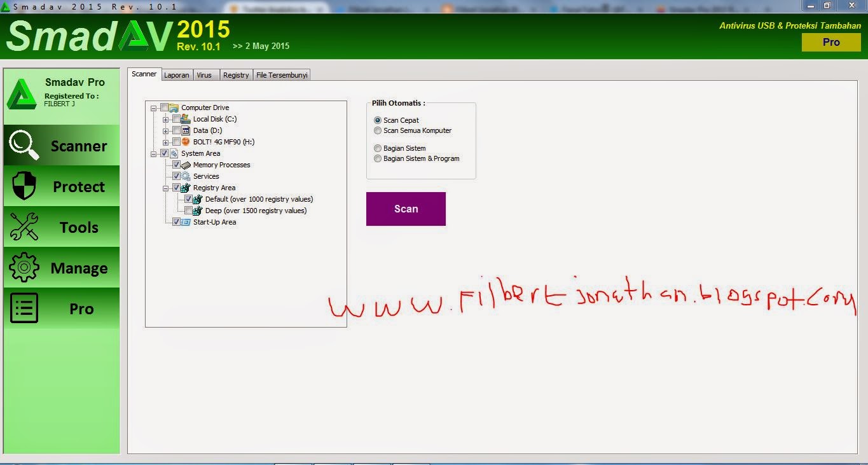Select the Data (D:) tree item
This screenshot has height=465, width=868.
208,130
